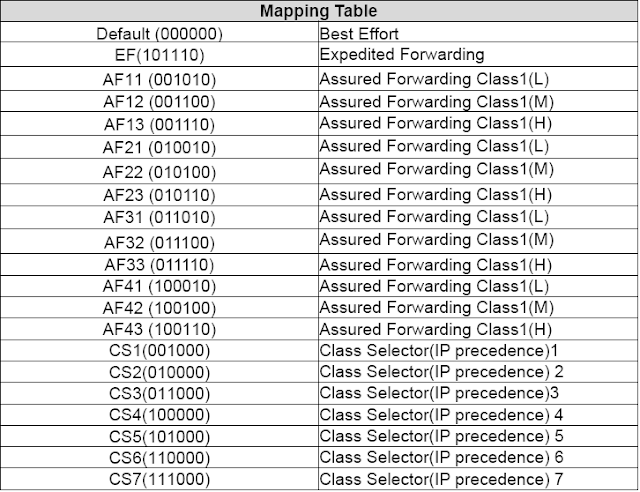Image resolution: width=640 pixels, height=492 pixels.
Task: Click the AF23 (010110) row label
Action: coord(160,195)
